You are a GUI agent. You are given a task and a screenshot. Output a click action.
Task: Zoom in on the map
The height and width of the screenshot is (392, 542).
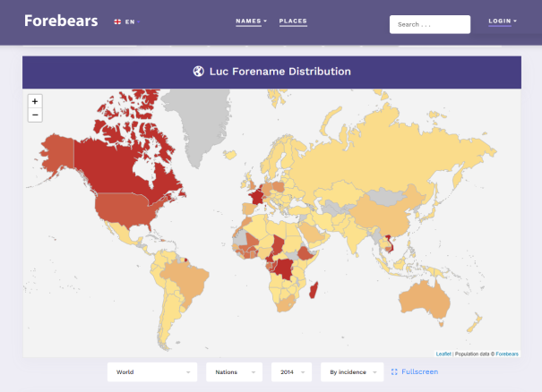pos(35,101)
